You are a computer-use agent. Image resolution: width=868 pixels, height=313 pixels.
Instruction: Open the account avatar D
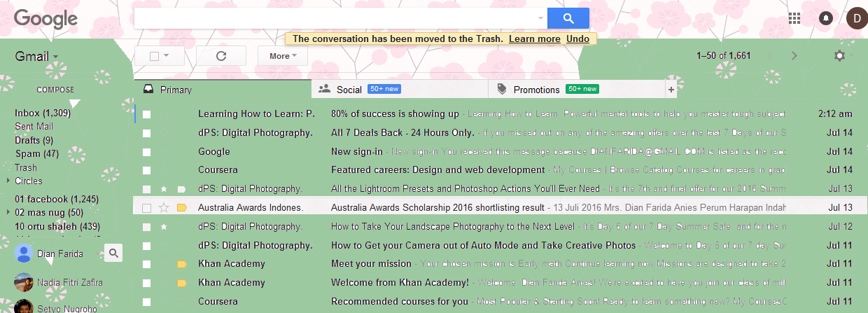point(856,18)
